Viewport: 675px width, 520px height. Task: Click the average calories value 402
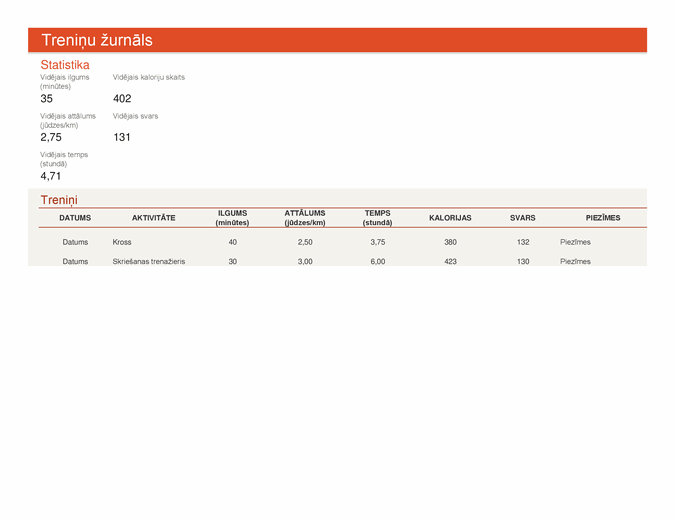pyautogui.click(x=122, y=99)
